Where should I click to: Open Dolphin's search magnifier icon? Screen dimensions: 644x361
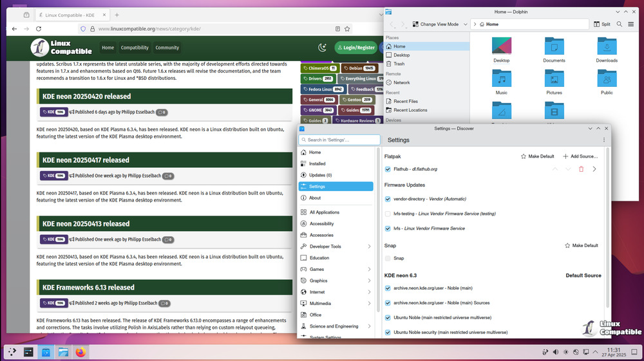pos(620,24)
